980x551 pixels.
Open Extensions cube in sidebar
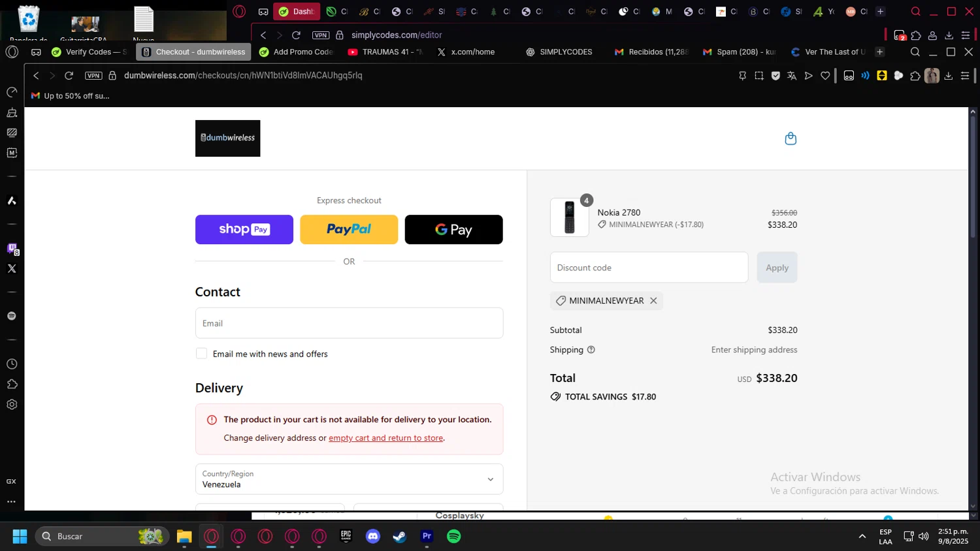coord(12,385)
